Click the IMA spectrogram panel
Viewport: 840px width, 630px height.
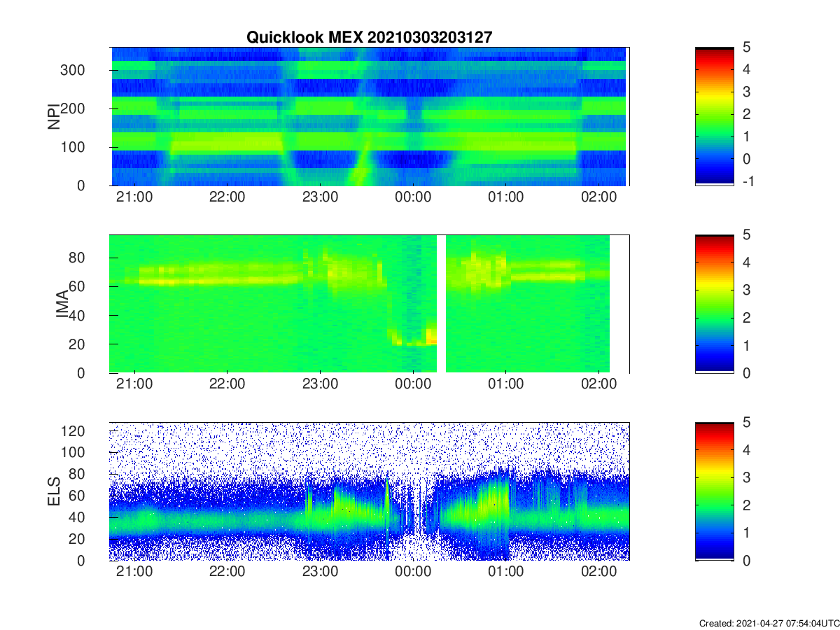pyautogui.click(x=370, y=304)
